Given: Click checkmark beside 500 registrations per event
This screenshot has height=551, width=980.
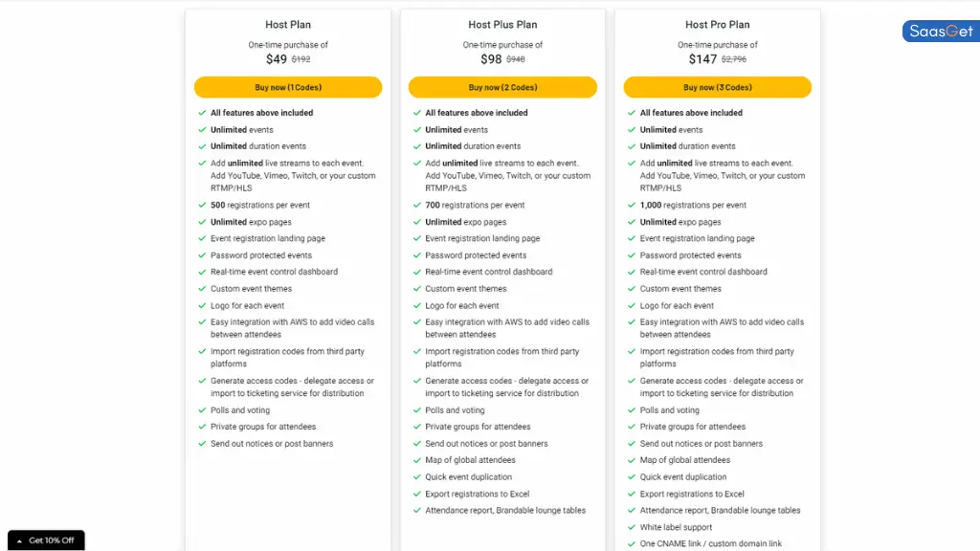Looking at the screenshot, I should 202,205.
